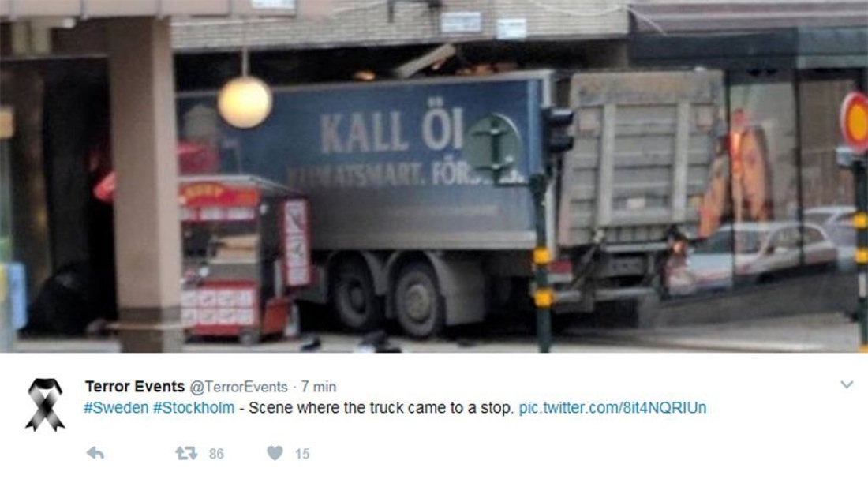View the 86 retweets count

point(216,454)
